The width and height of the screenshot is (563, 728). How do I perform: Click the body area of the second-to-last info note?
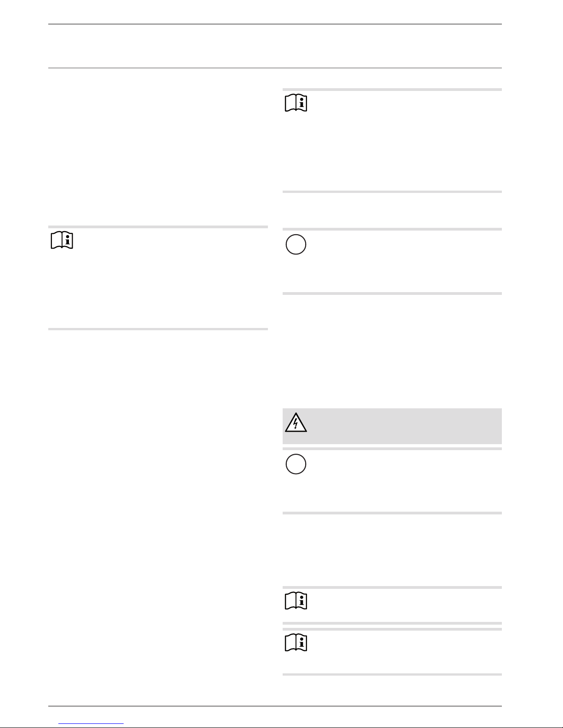click(x=404, y=605)
